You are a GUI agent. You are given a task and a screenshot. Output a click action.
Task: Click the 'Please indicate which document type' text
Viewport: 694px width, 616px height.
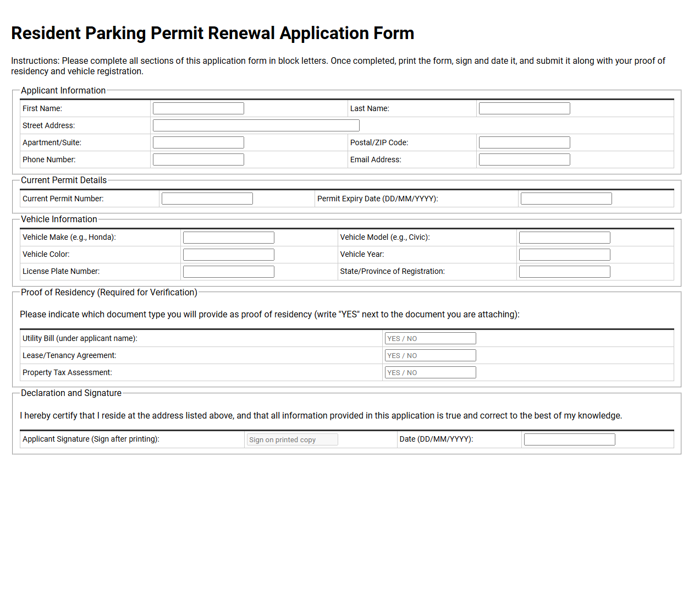pyautogui.click(x=269, y=314)
